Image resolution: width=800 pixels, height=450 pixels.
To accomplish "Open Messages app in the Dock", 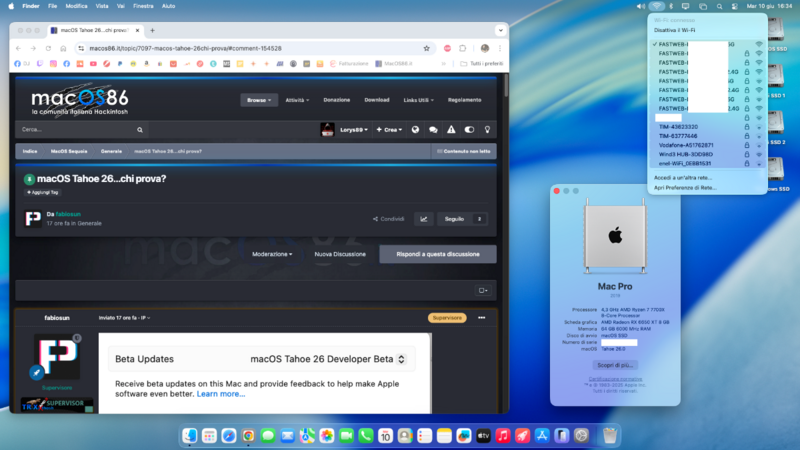I will [268, 436].
